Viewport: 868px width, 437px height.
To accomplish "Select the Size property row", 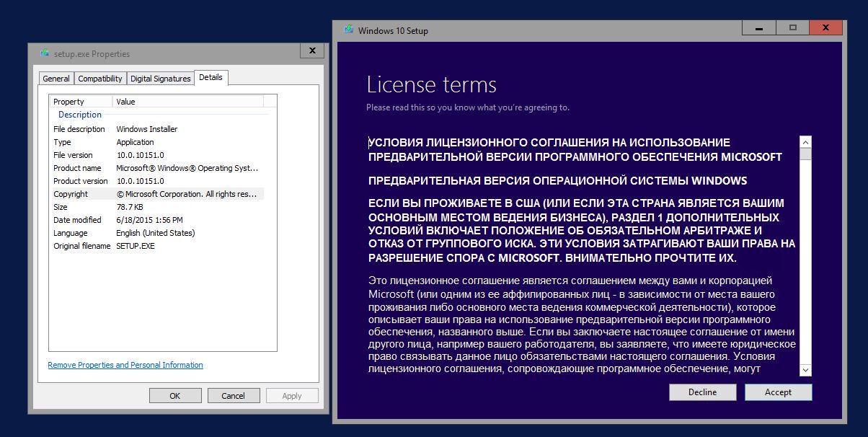I will pyautogui.click(x=158, y=207).
